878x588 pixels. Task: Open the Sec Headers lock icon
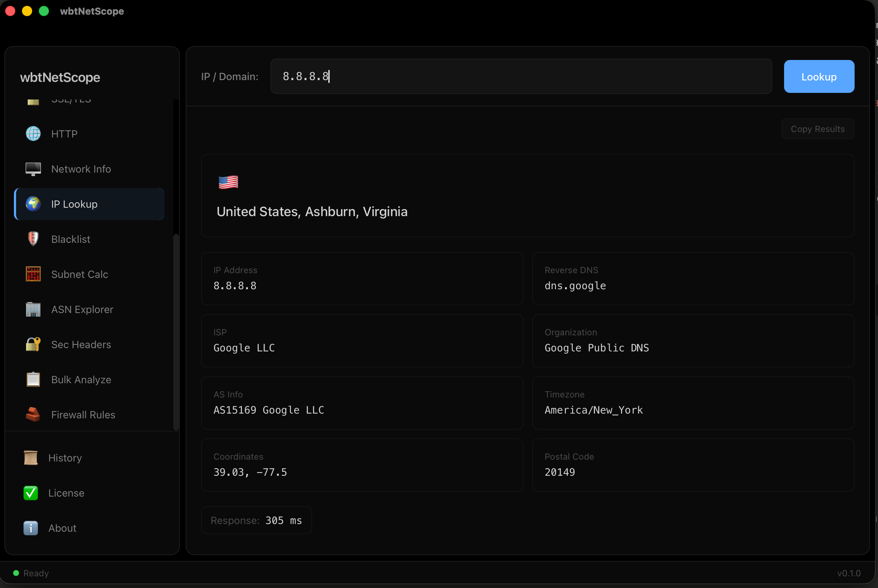coord(33,344)
